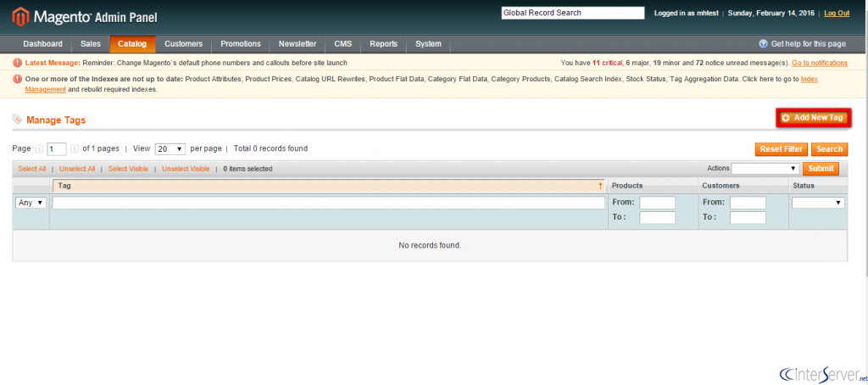868x385 pixels.
Task: Open the Promotions menu
Action: pyautogui.click(x=240, y=44)
